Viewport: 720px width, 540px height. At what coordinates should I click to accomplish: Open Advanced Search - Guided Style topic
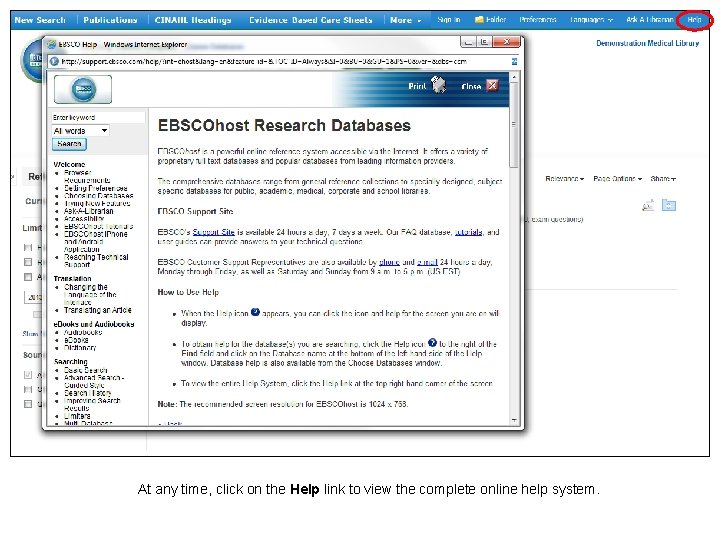click(x=94, y=381)
